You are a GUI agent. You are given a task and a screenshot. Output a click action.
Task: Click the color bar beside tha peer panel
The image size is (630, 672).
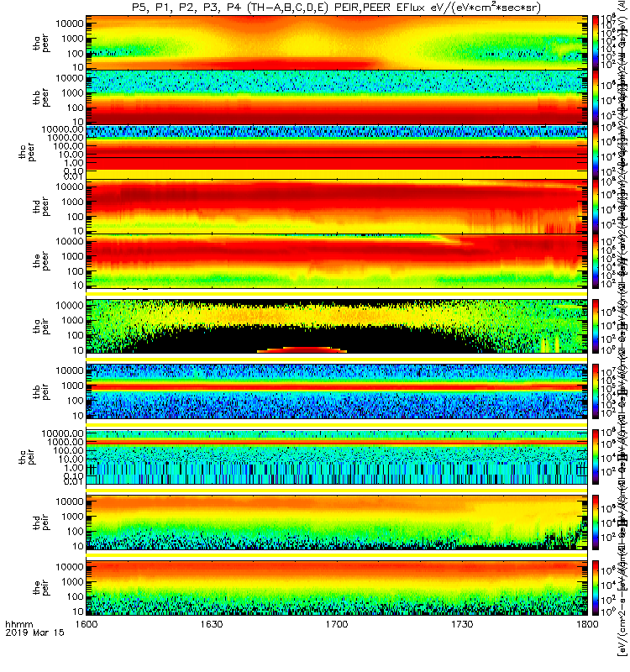596,43
